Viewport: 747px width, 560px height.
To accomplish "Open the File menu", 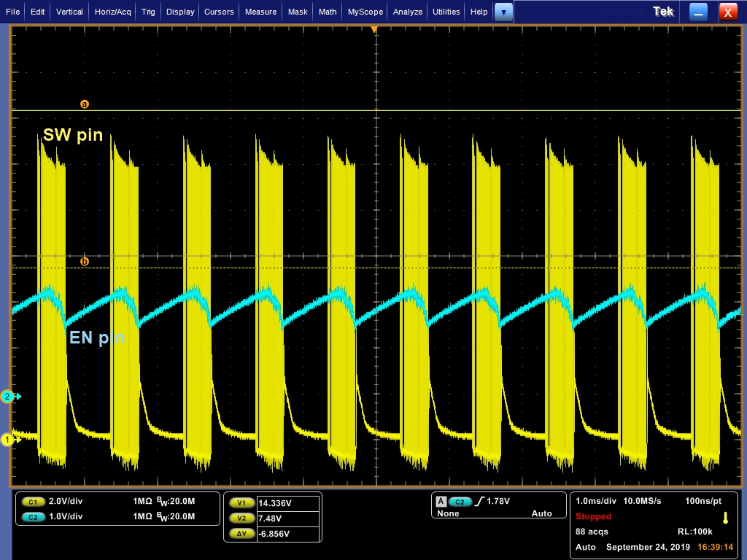I will point(13,12).
